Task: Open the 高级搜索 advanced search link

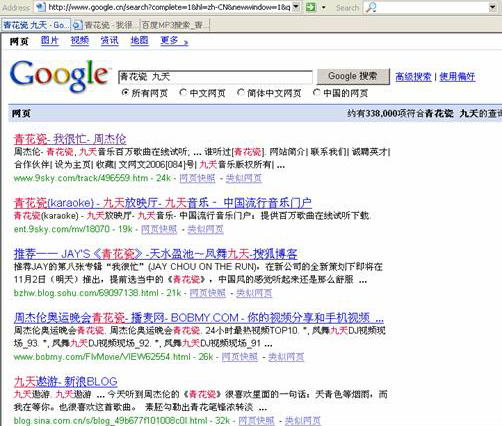Action: tap(413, 77)
